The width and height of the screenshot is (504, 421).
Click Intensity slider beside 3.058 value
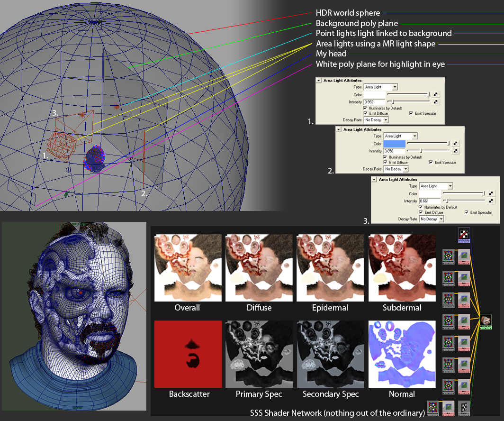[x=429, y=151]
